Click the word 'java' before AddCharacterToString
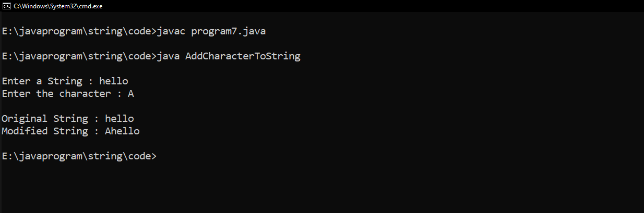 pyautogui.click(x=168, y=56)
